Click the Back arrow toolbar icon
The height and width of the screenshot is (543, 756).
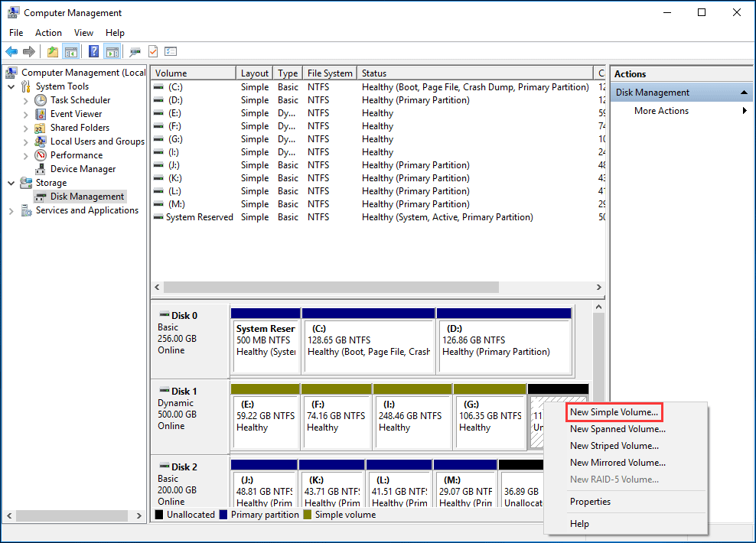11,51
